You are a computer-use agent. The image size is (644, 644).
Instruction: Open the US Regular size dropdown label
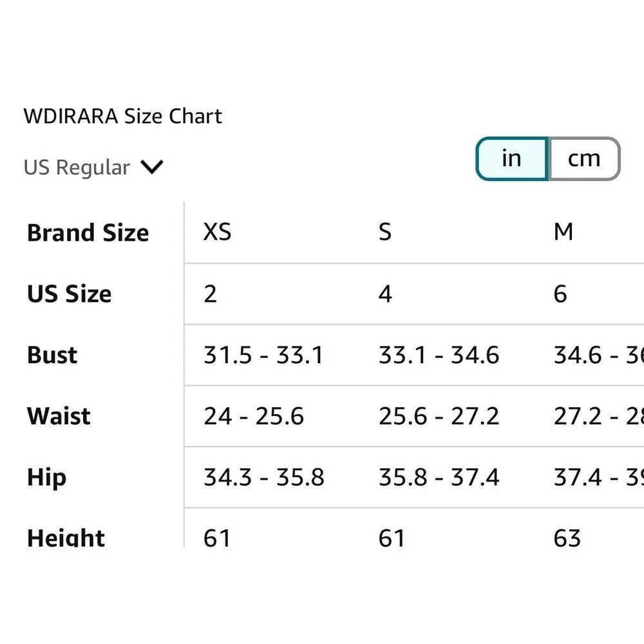point(77,167)
